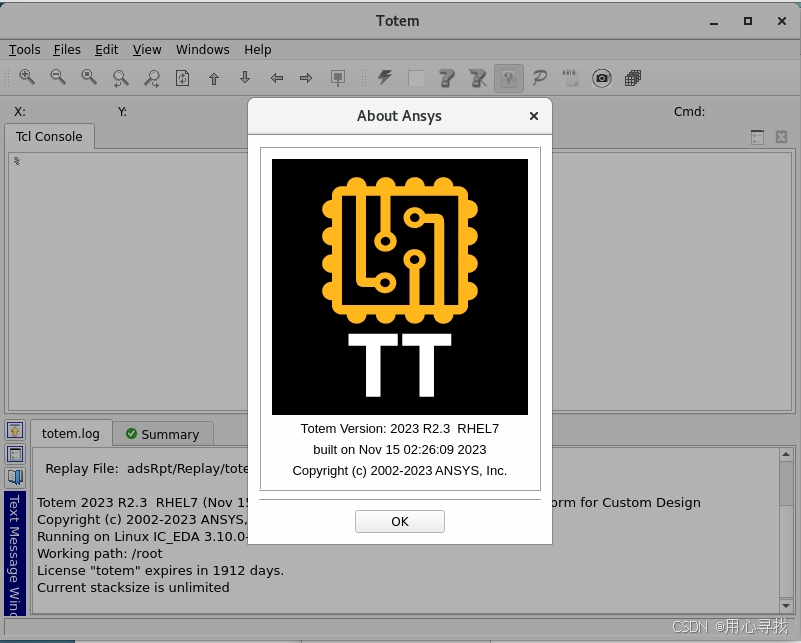Pan down with the down arrow icon
The width and height of the screenshot is (801, 643).
[x=245, y=78]
